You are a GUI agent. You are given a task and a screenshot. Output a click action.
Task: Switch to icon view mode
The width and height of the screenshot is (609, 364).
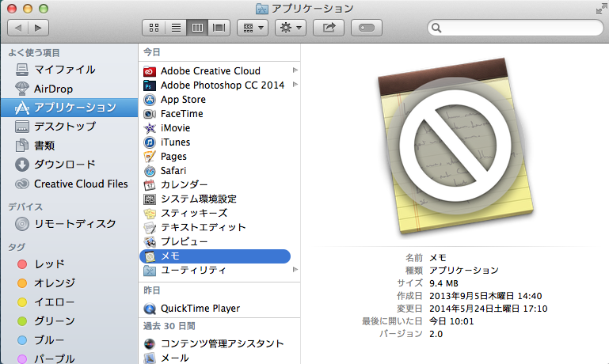coord(156,28)
